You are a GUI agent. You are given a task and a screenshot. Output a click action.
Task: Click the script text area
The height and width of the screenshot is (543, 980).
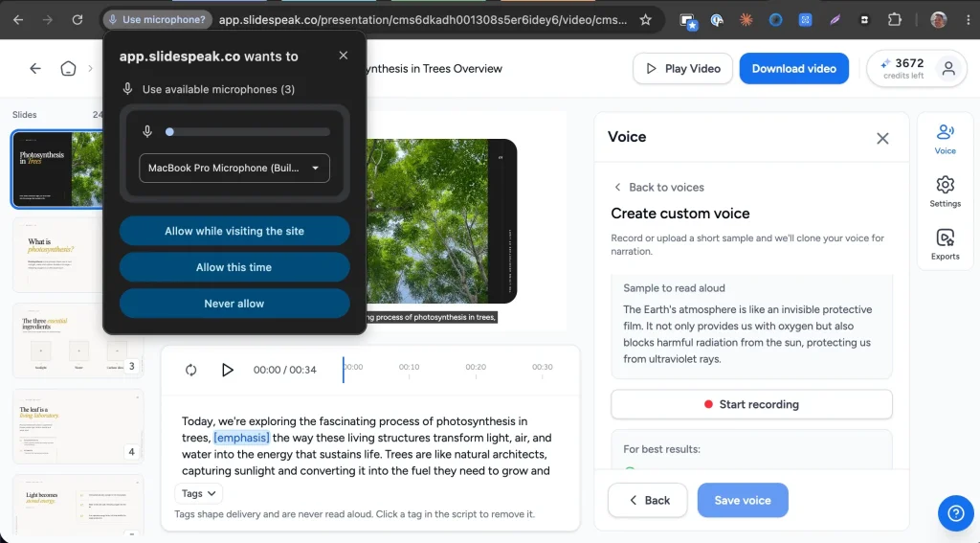367,446
